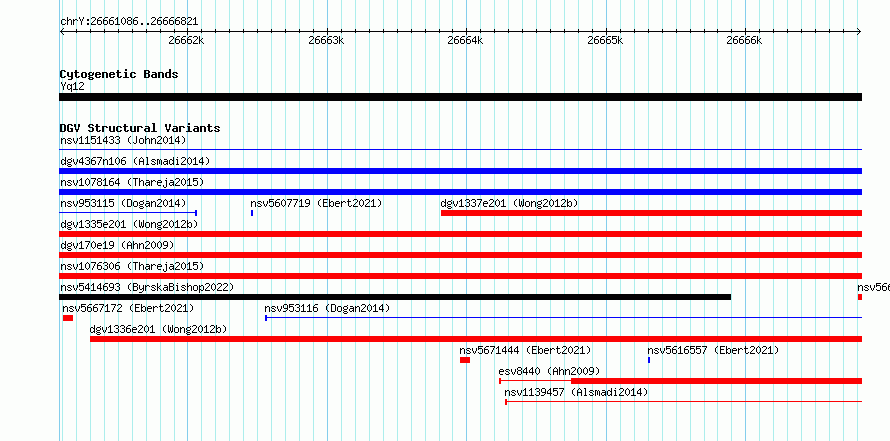Screen dimensions: 890x441
Task: Click the 26663k ruler tick label
Action: (326, 41)
